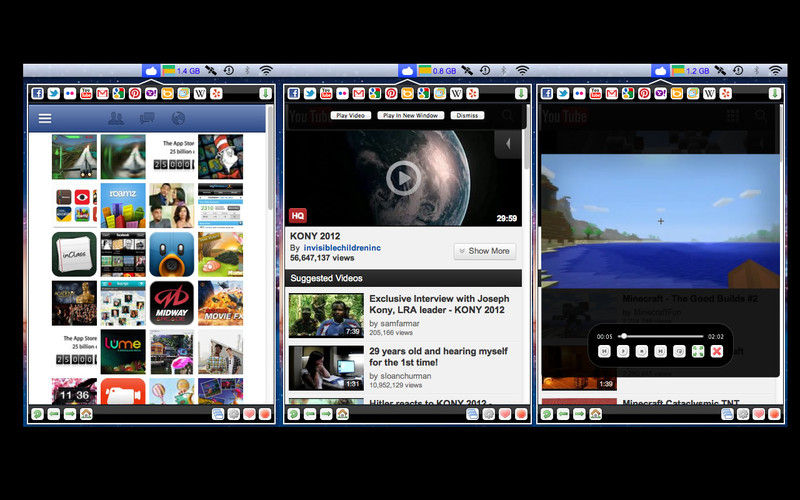
Task: Click 0.8 GB memory indicator in menu bar
Action: (437, 70)
